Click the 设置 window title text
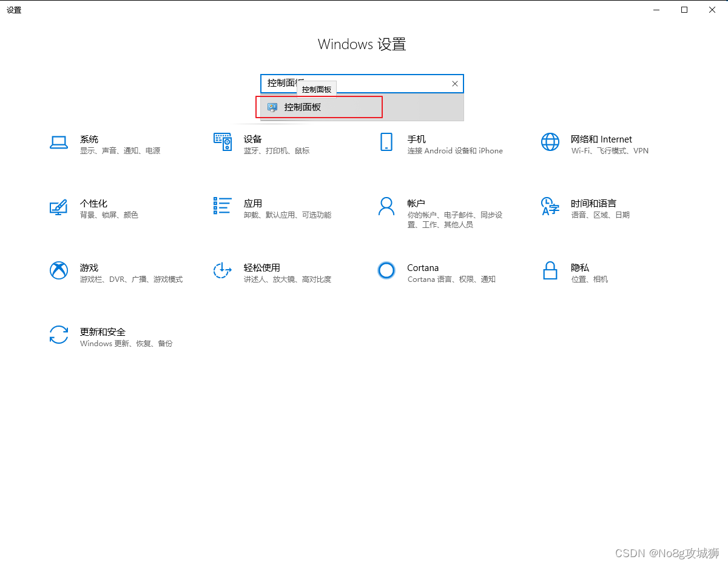 click(14, 10)
